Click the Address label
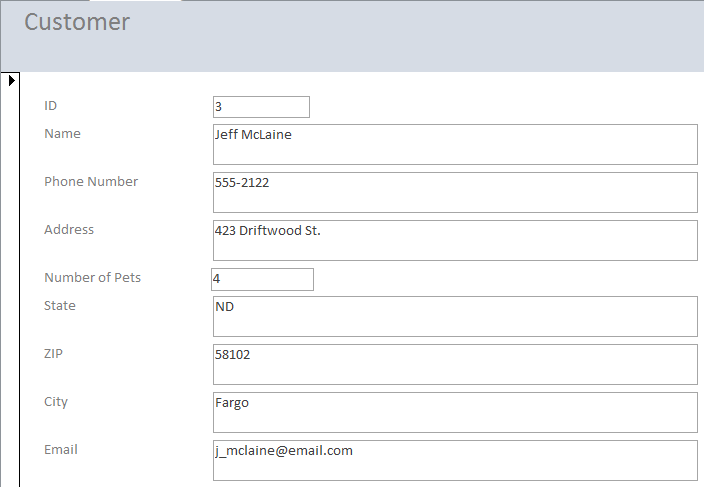 [x=69, y=229]
